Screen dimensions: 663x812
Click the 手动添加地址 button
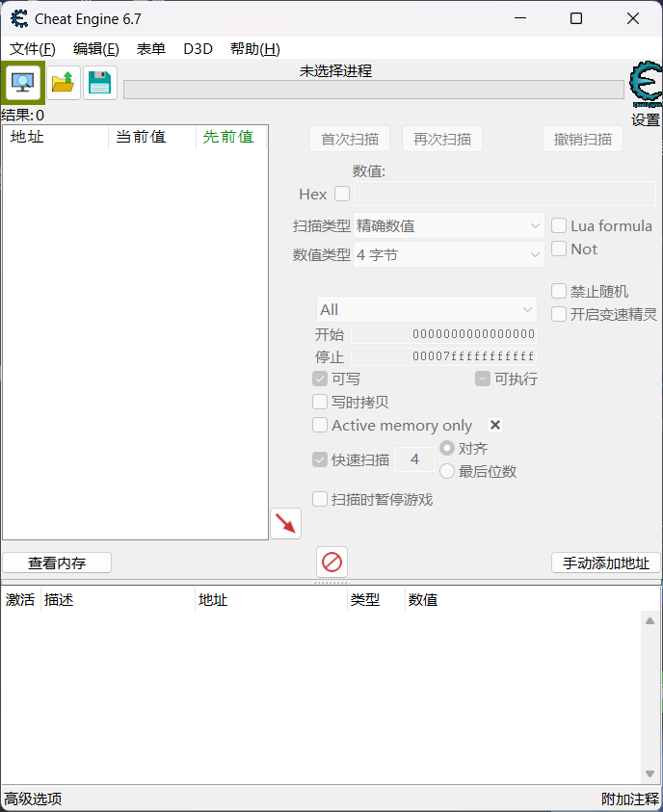(x=606, y=563)
